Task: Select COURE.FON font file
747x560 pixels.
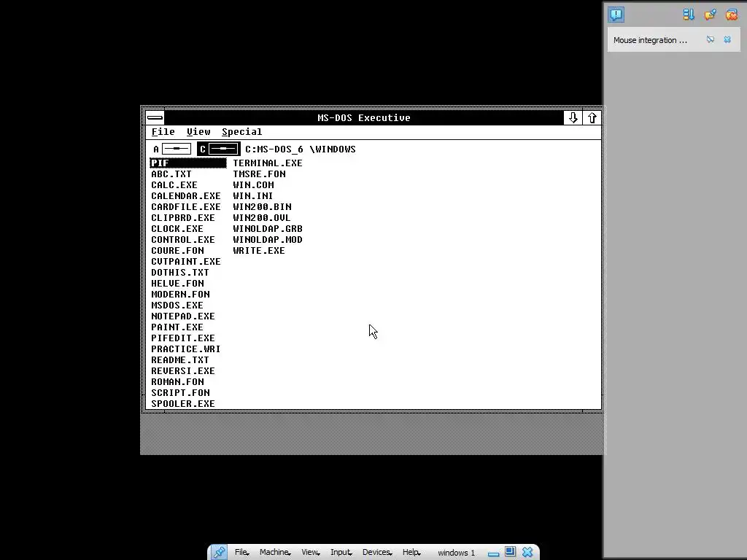Action: (x=177, y=251)
